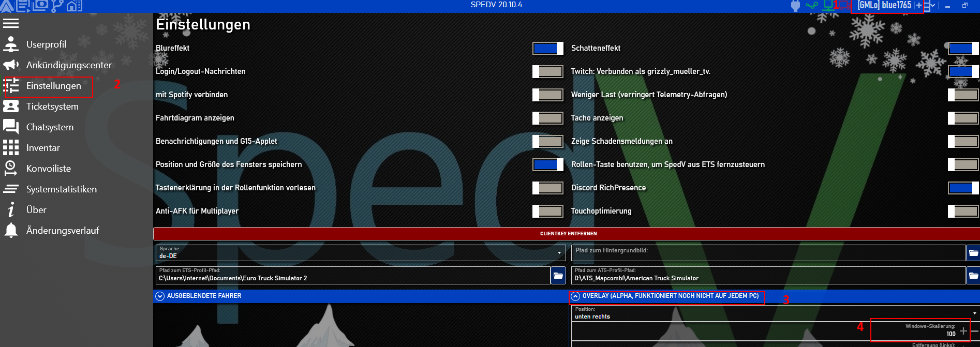This screenshot has width=980, height=347.
Task: Open the chevron dropdown right of blue1765
Action: tap(933, 6)
